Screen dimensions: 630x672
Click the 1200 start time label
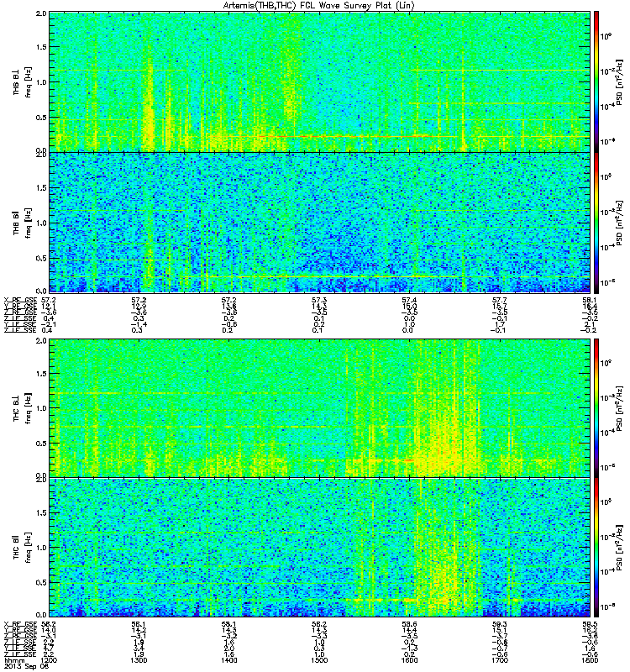click(x=49, y=660)
